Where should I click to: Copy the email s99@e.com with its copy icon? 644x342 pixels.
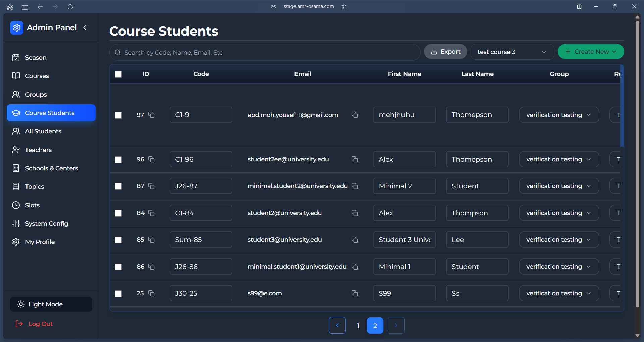[355, 293]
